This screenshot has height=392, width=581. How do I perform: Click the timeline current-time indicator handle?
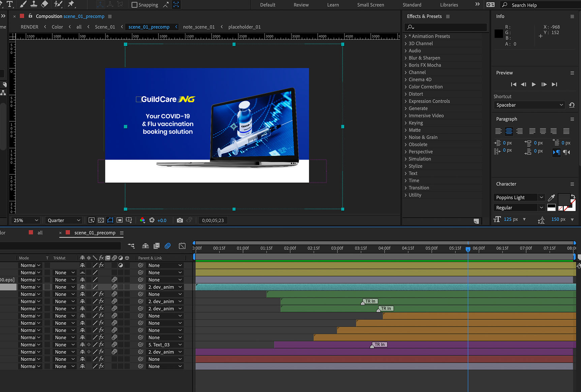pyautogui.click(x=468, y=249)
